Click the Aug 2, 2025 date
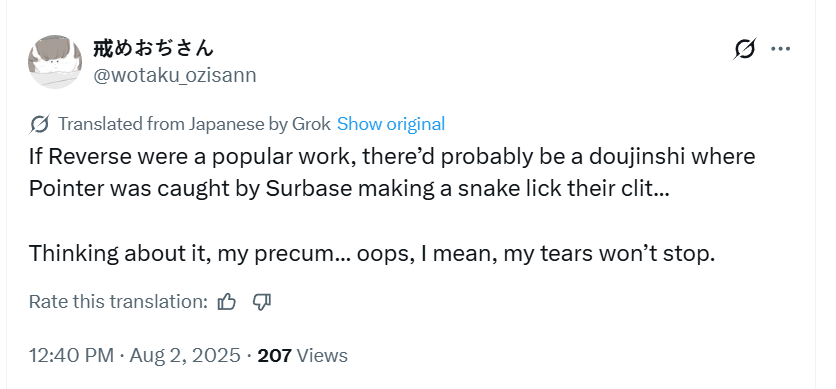The height and width of the screenshot is (389, 836). (x=185, y=355)
